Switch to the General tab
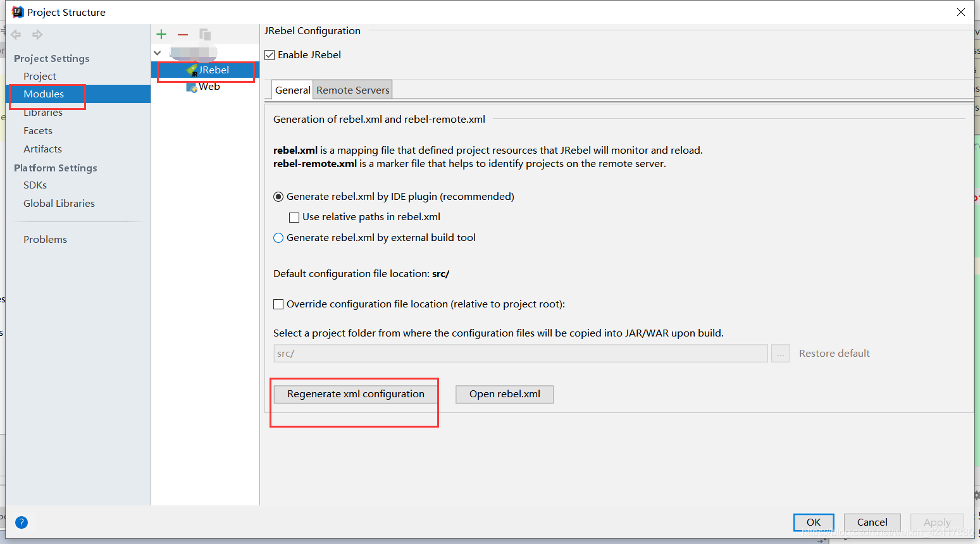Screen dimensions: 980x544 (292, 90)
